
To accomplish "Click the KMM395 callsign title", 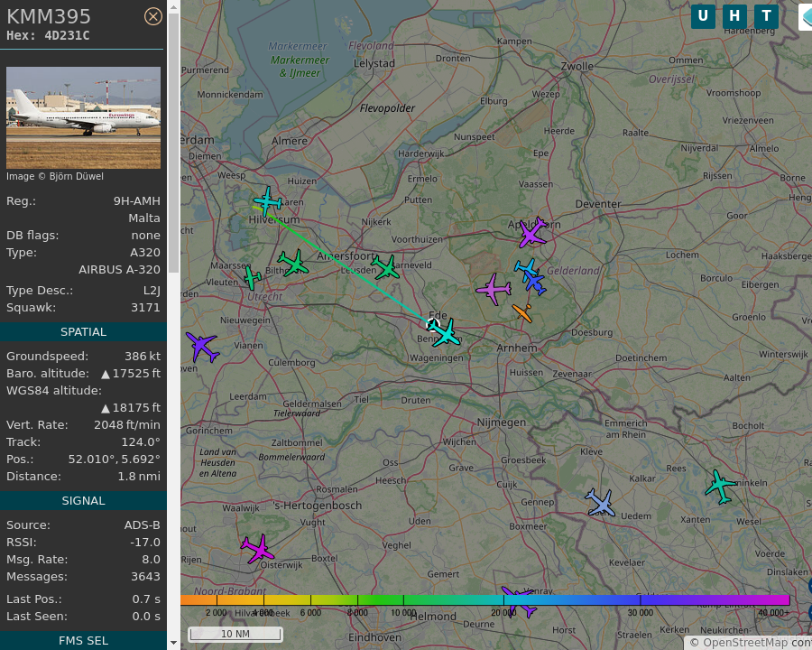I will [x=49, y=16].
